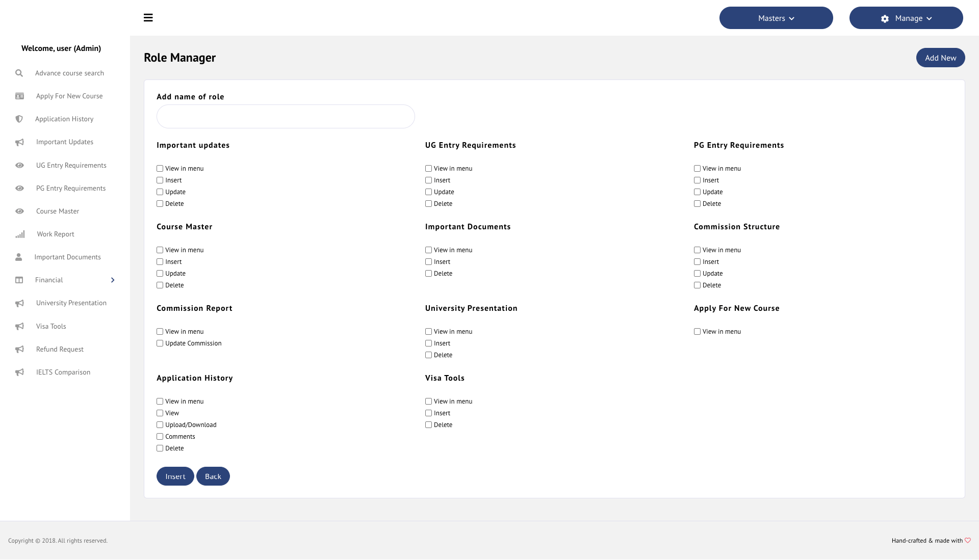Open Advance course search menu item
The width and height of the screenshot is (979, 560).
[x=69, y=73]
